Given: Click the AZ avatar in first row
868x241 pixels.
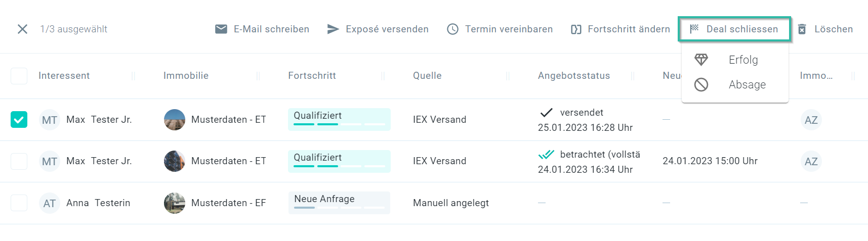Looking at the screenshot, I should tap(811, 120).
